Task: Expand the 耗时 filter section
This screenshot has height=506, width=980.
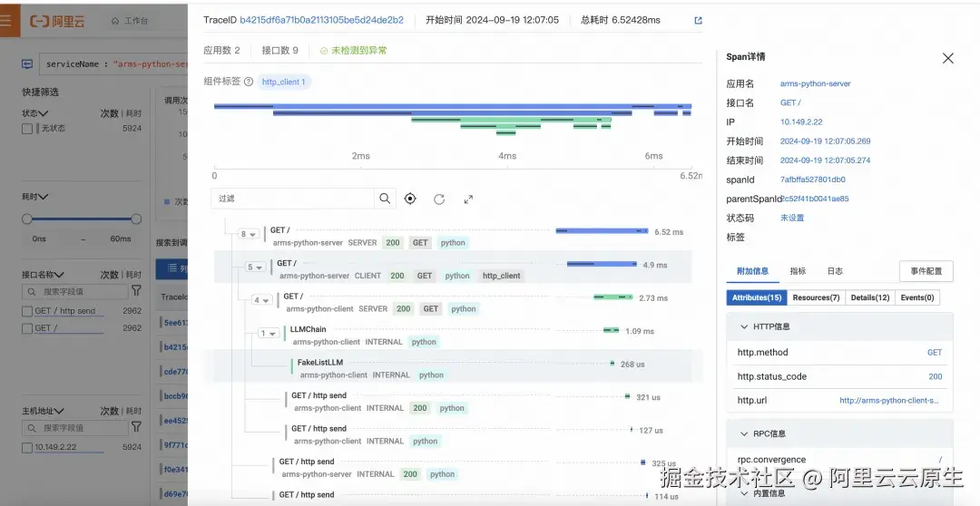Action: (35, 197)
